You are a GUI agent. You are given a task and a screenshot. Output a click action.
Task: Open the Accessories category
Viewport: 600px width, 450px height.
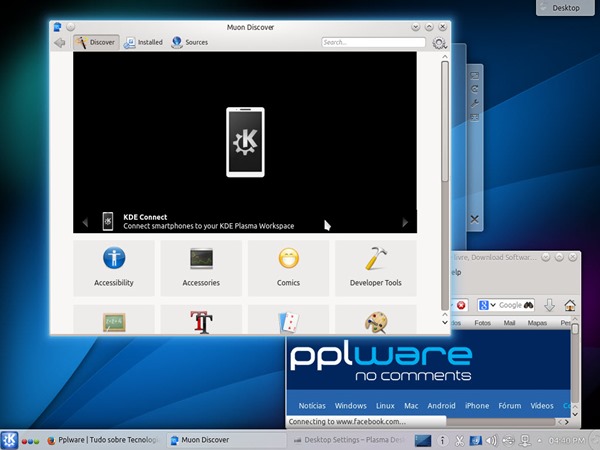pyautogui.click(x=201, y=268)
